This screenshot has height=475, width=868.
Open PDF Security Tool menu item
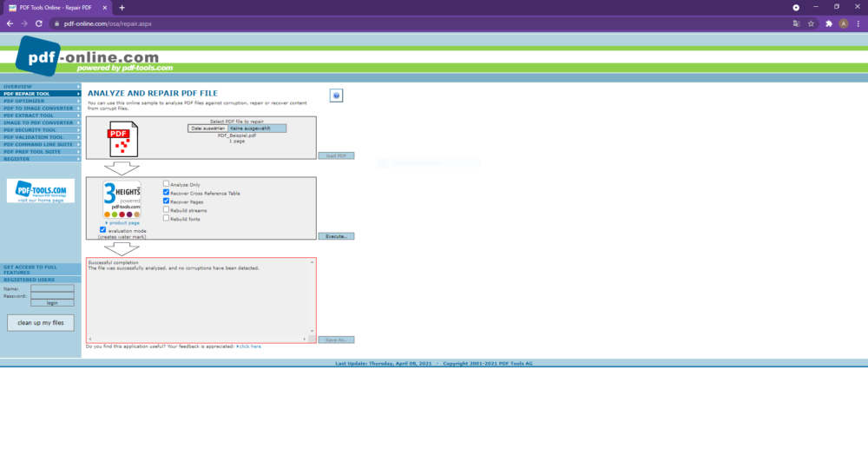coord(41,129)
